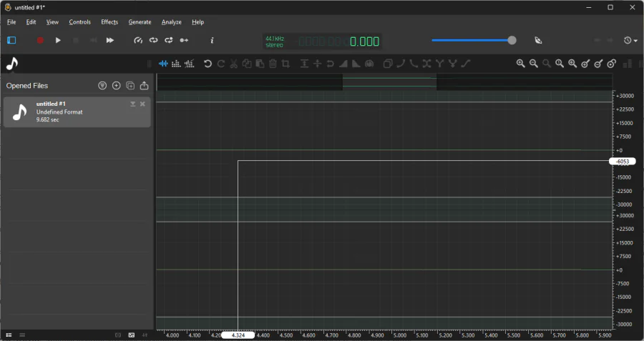Switch to waveform view mode
644x341 pixels.
coord(163,64)
